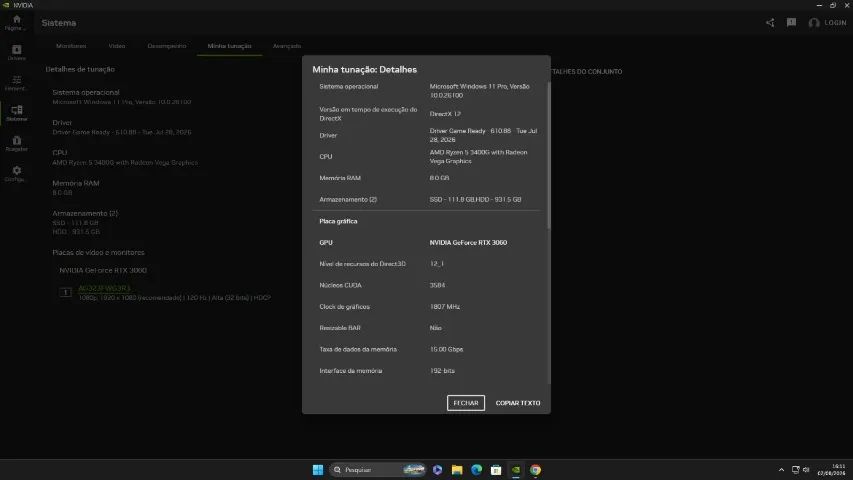Click the green monitor name link
Viewport: 853px width, 480px height.
104,288
